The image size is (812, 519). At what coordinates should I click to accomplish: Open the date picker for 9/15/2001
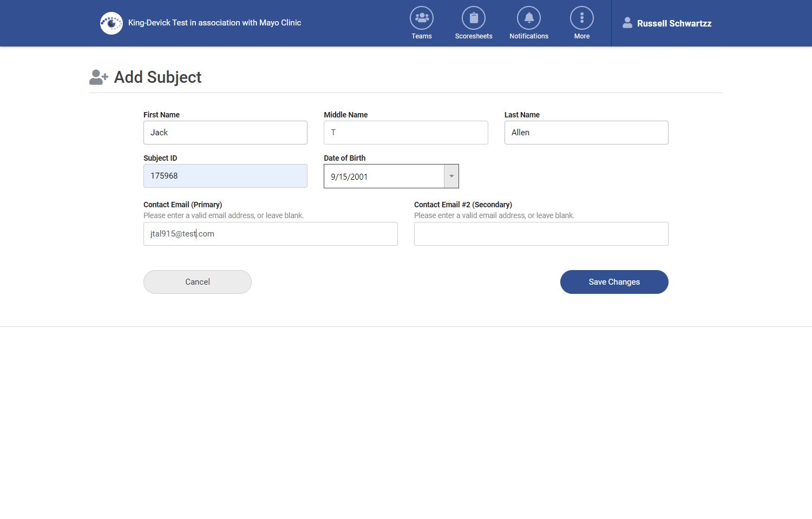[451, 176]
